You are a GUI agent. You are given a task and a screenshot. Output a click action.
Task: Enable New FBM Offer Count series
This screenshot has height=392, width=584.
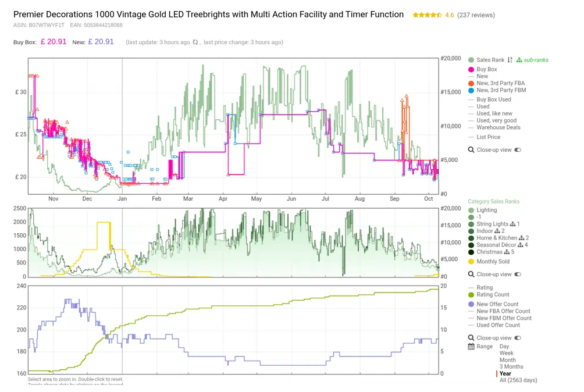click(x=500, y=318)
